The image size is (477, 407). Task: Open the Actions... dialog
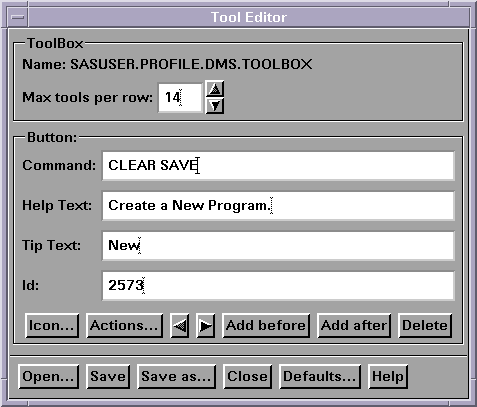124,325
